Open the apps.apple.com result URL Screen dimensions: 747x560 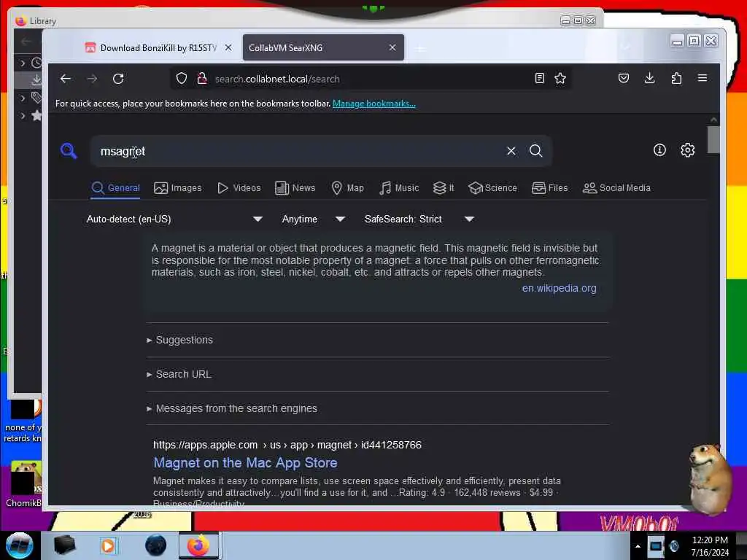pos(287,445)
